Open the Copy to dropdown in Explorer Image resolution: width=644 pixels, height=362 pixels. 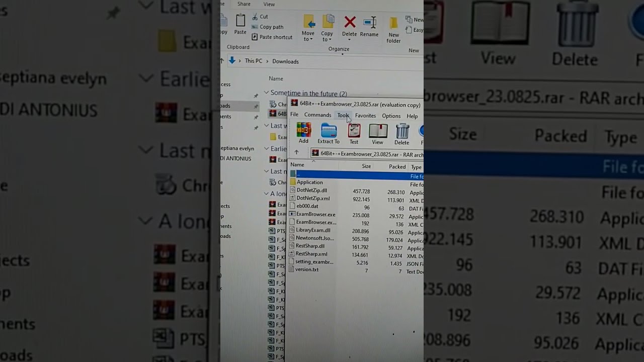click(327, 36)
